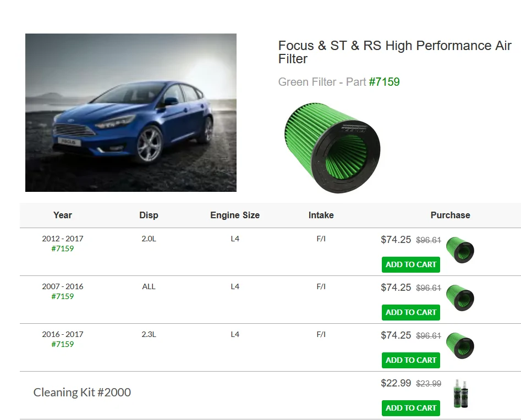The image size is (521, 420).
Task: Click the Intake column header
Action: pos(321,215)
